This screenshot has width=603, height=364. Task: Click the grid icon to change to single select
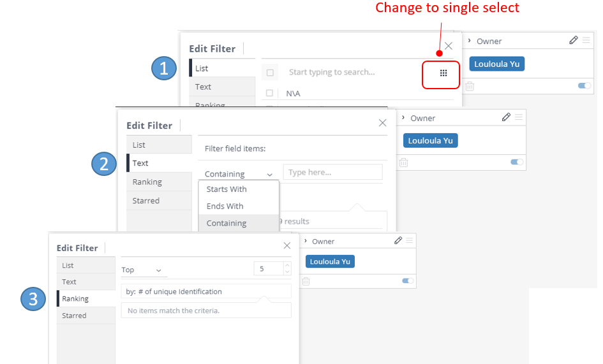(x=443, y=73)
